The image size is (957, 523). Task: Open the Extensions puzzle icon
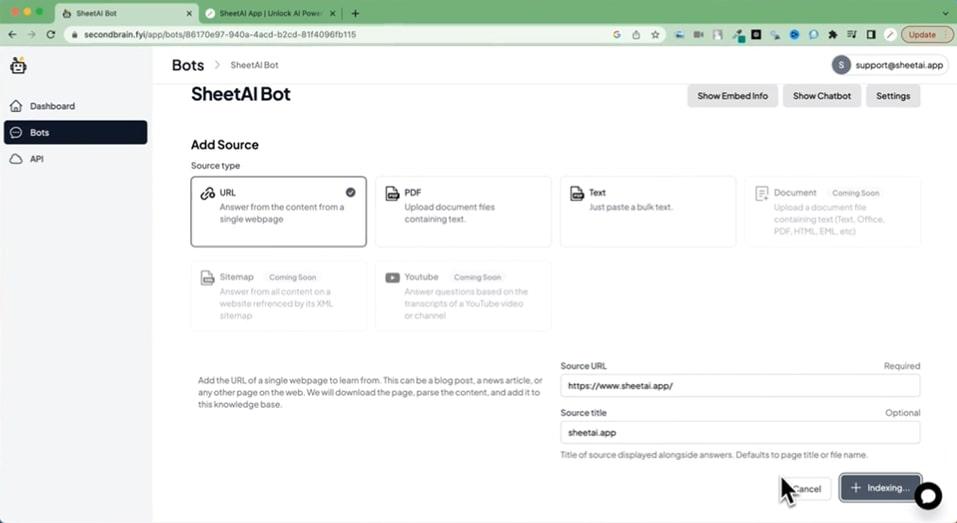coord(832,35)
